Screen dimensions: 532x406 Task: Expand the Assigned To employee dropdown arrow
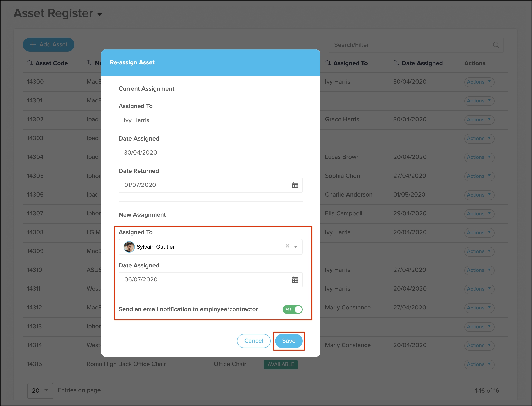pos(295,247)
